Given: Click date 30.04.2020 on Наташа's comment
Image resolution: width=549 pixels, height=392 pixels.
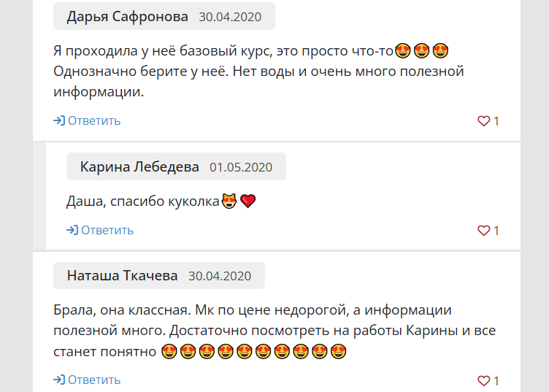Looking at the screenshot, I should (x=220, y=276).
